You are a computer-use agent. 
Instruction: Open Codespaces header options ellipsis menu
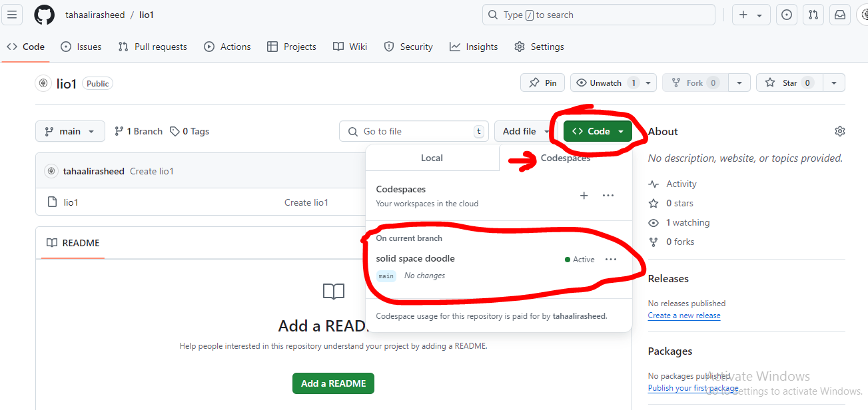pyautogui.click(x=608, y=196)
